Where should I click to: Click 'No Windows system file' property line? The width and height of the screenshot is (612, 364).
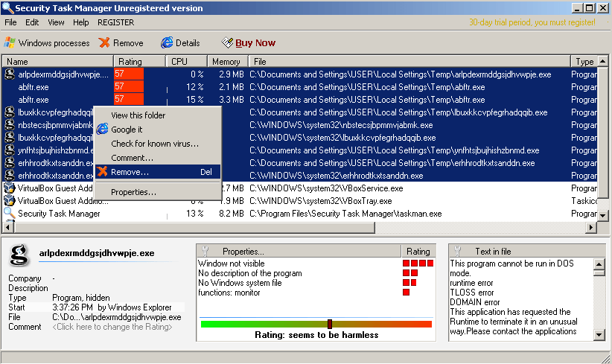[x=240, y=283]
